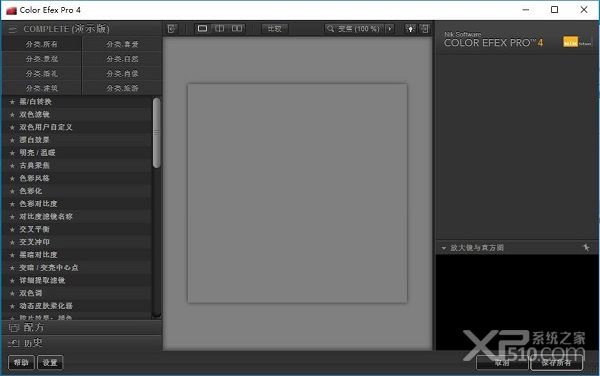
Task: Favorite the 古典柔焦 filter star
Action: coord(12,166)
